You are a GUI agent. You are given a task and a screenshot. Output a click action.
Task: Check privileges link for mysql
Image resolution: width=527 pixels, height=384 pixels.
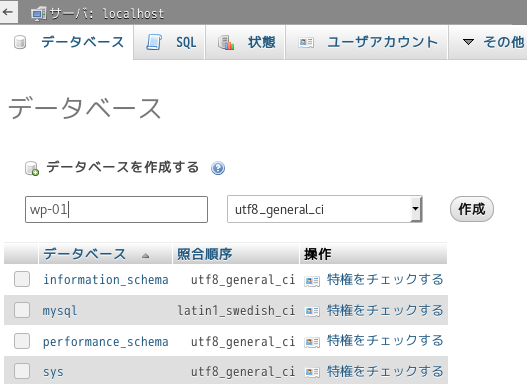click(x=385, y=310)
